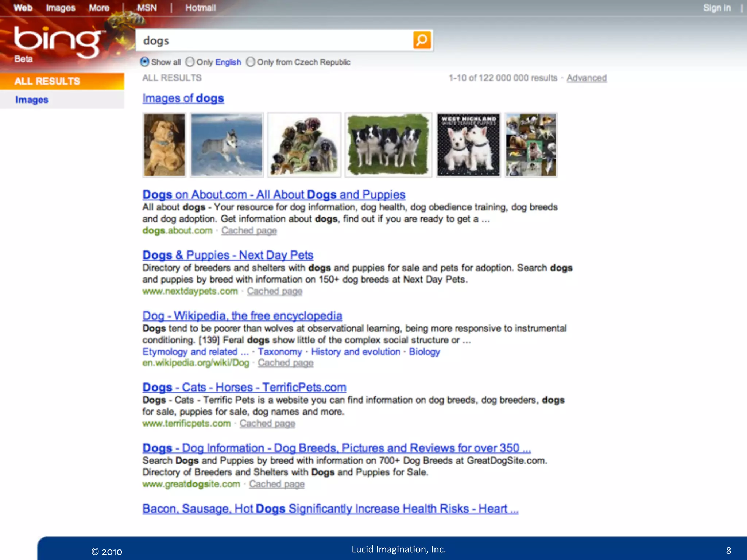Open the West Highland puppies thumbnail

468,145
